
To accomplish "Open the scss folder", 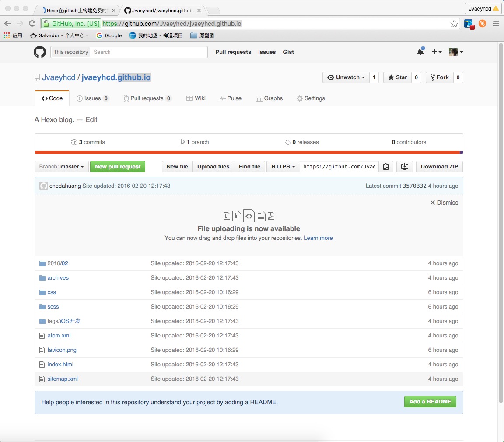I will coord(53,307).
